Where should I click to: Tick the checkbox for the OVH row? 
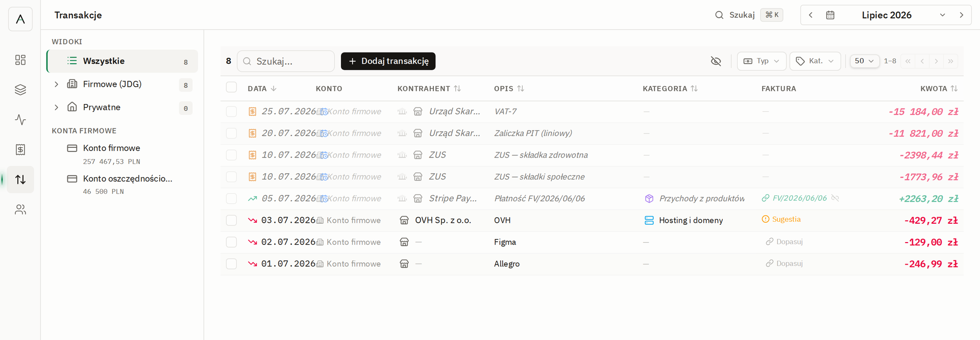tap(232, 220)
